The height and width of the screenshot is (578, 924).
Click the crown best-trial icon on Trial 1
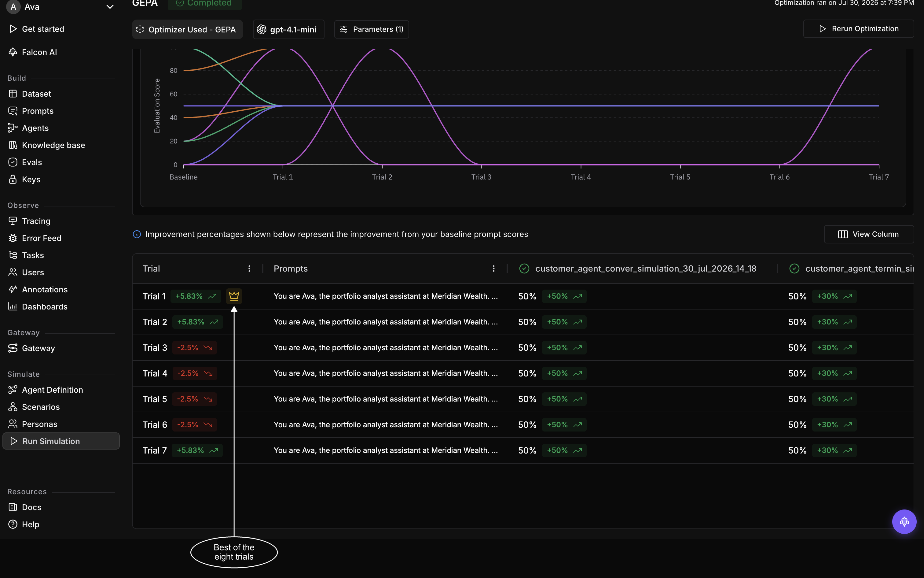[x=234, y=296]
